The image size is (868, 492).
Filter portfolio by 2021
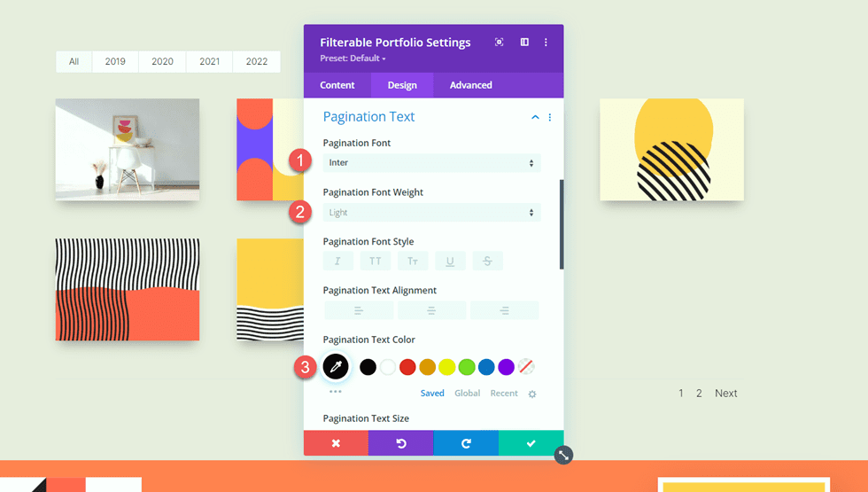point(210,62)
